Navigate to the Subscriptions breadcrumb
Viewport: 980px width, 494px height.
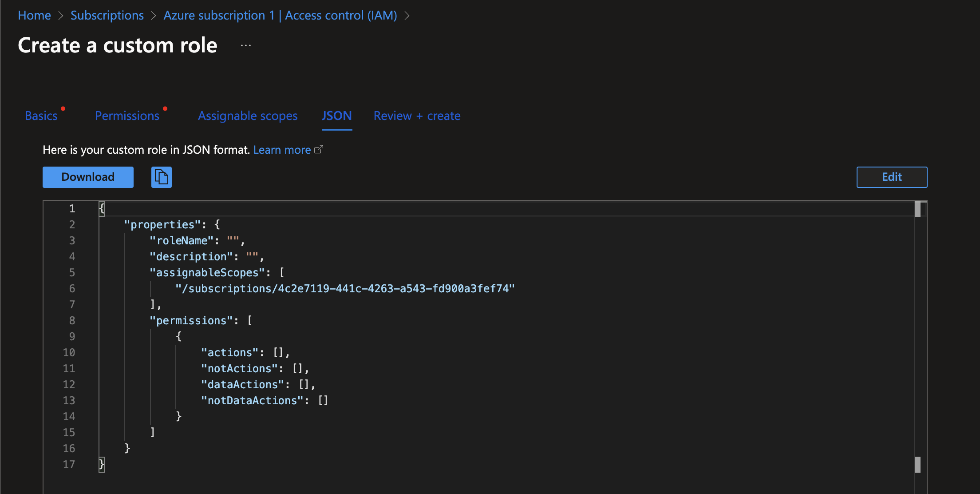point(107,15)
